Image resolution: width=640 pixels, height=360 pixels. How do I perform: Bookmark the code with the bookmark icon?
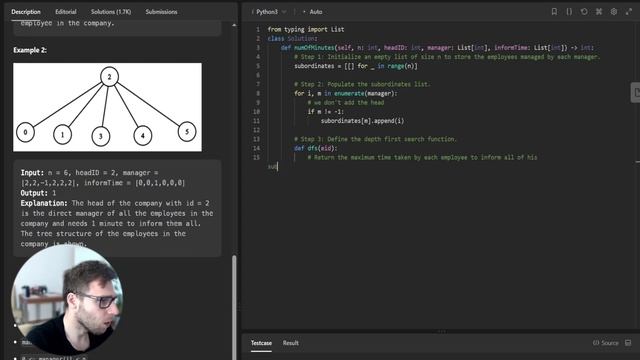tap(554, 12)
